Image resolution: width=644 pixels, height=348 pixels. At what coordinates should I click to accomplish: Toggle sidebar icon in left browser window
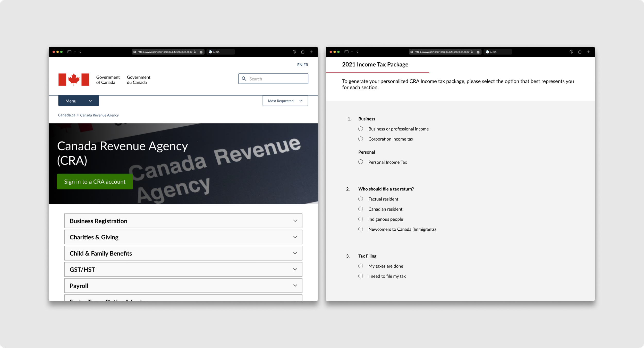pyautogui.click(x=69, y=52)
